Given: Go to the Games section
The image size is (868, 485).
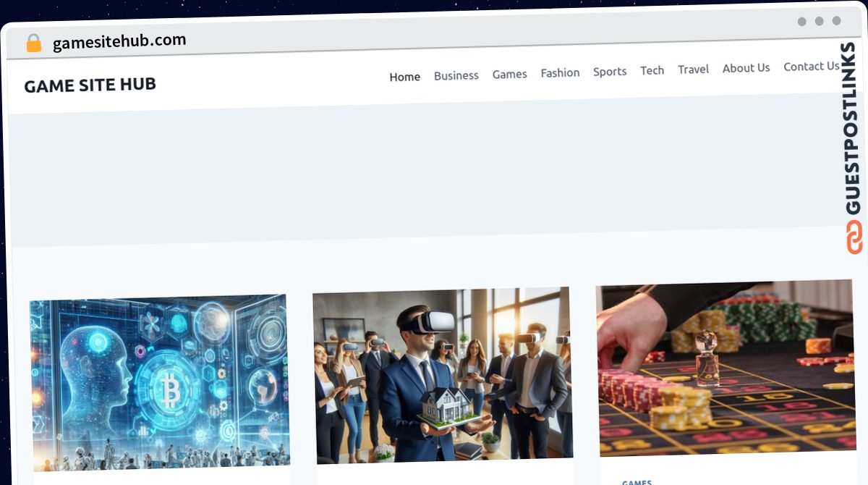Looking at the screenshot, I should point(510,74).
